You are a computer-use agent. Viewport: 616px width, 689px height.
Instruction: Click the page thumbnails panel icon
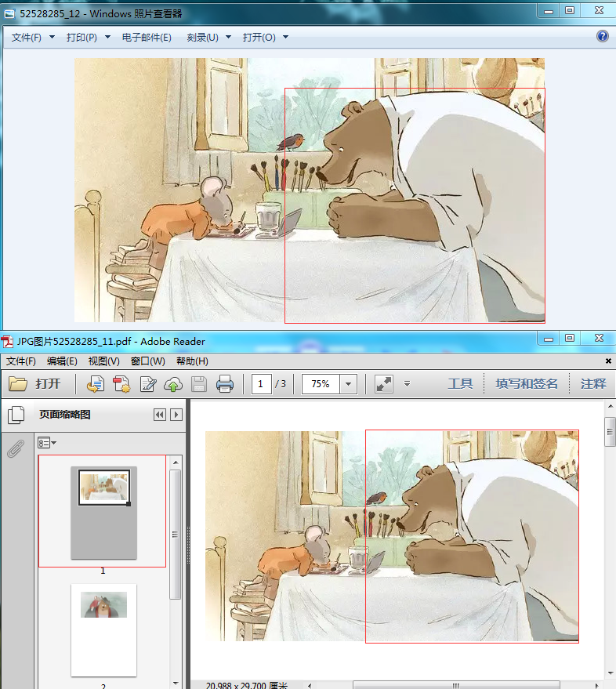(x=16, y=415)
